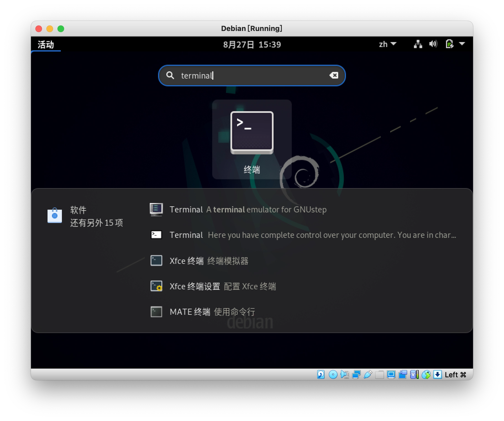
Task: Click the VirtualBox audio settings icon
Action: (345, 375)
